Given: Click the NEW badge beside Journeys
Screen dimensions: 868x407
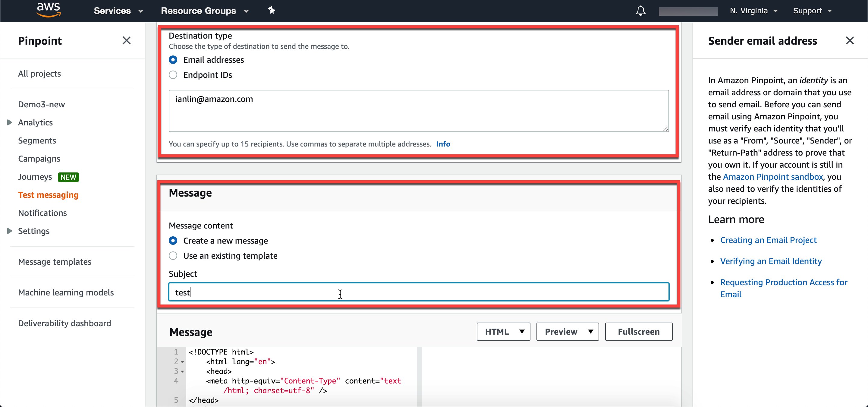Looking at the screenshot, I should tap(68, 177).
